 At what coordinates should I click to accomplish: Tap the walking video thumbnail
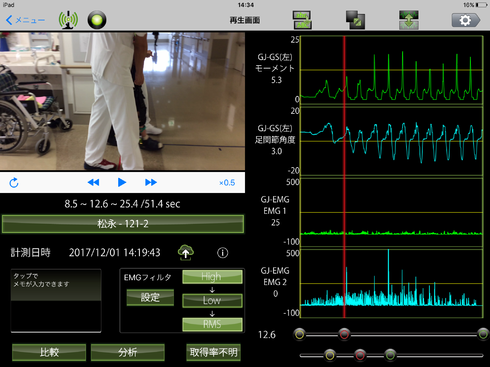[x=122, y=101]
